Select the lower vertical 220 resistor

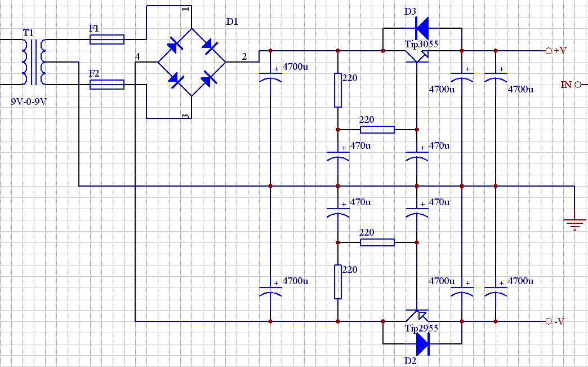(338, 282)
